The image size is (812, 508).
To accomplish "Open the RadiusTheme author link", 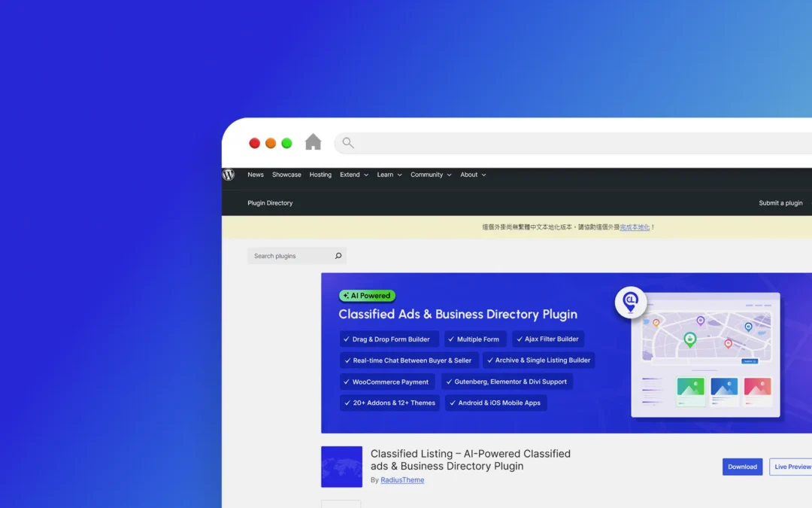I will click(401, 480).
